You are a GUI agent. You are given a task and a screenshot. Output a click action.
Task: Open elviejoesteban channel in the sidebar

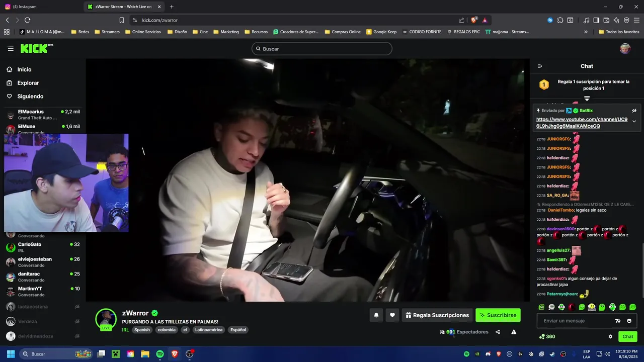[43, 262]
